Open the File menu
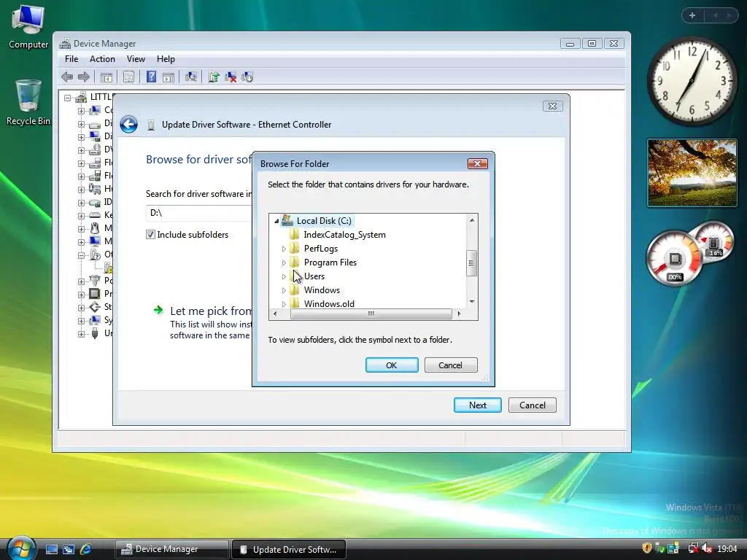 [71, 59]
